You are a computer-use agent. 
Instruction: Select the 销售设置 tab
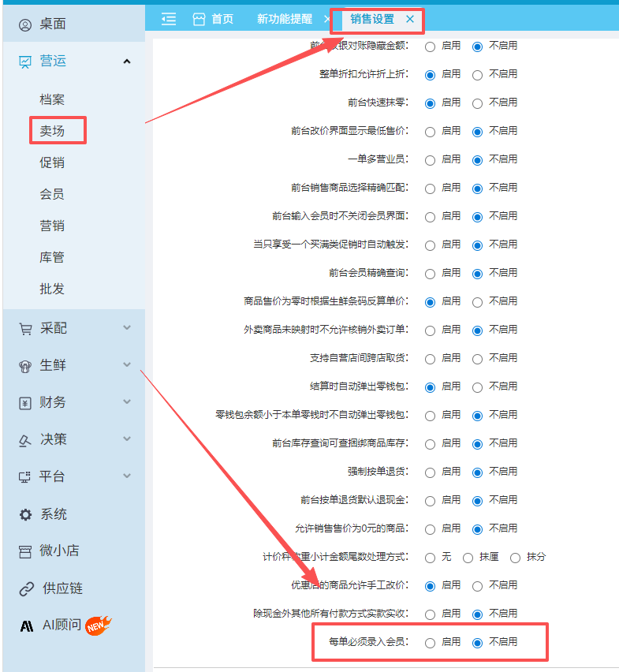(372, 19)
